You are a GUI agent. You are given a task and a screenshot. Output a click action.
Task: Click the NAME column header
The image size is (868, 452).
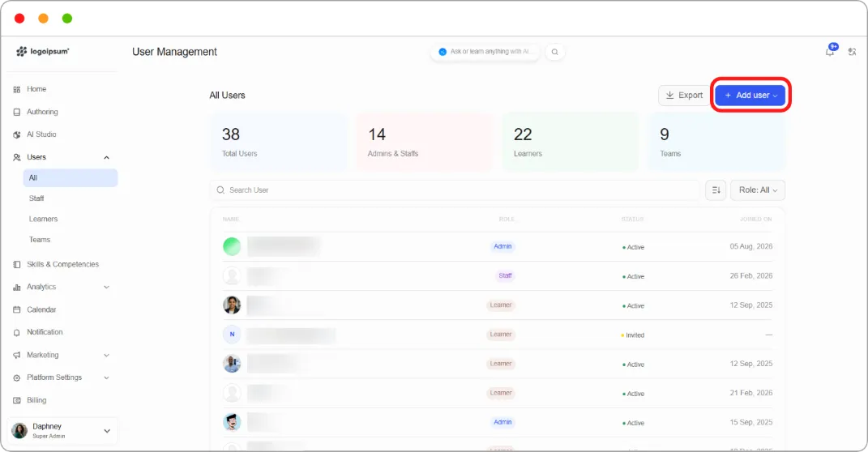(x=231, y=219)
